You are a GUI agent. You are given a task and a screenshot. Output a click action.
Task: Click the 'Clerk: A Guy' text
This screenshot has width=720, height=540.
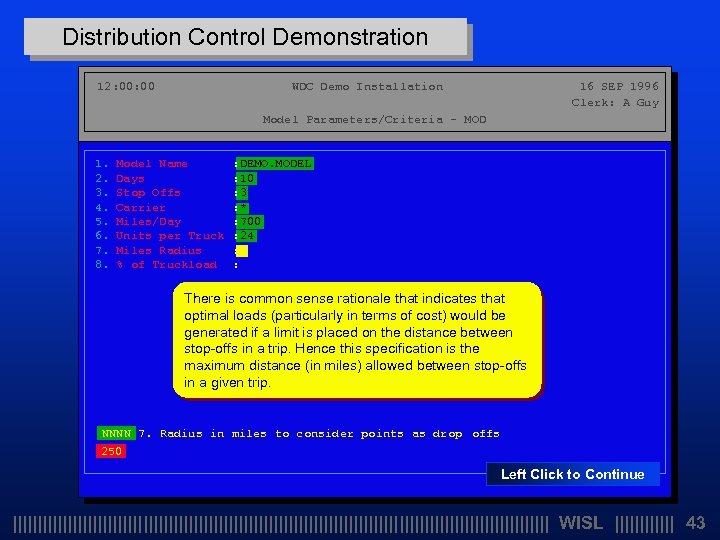pyautogui.click(x=615, y=103)
